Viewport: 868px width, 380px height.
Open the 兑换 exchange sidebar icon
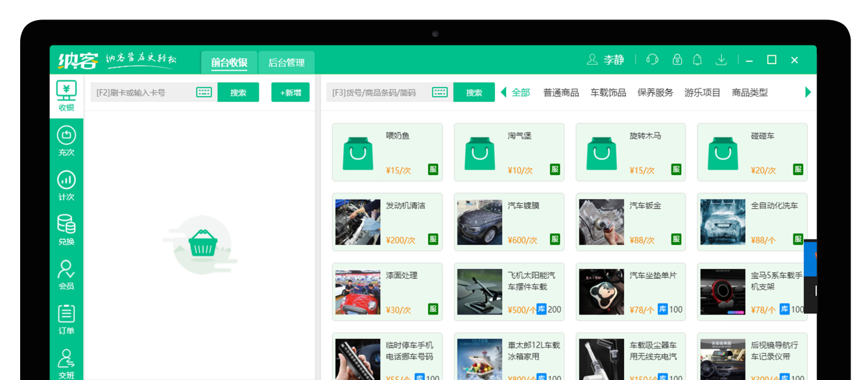[66, 230]
